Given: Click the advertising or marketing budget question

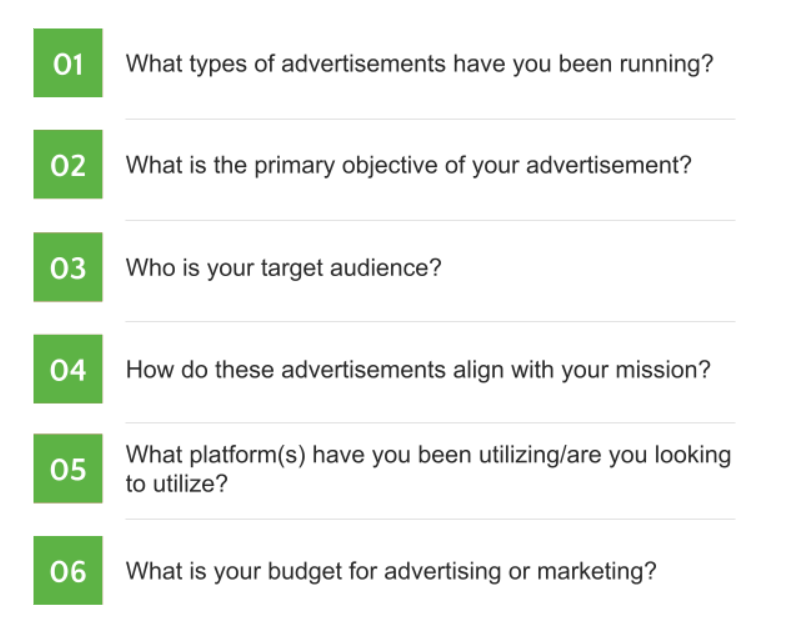Looking at the screenshot, I should point(391,572).
